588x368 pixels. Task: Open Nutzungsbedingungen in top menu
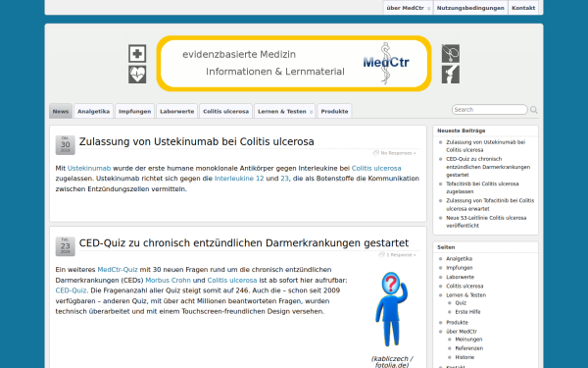point(470,8)
